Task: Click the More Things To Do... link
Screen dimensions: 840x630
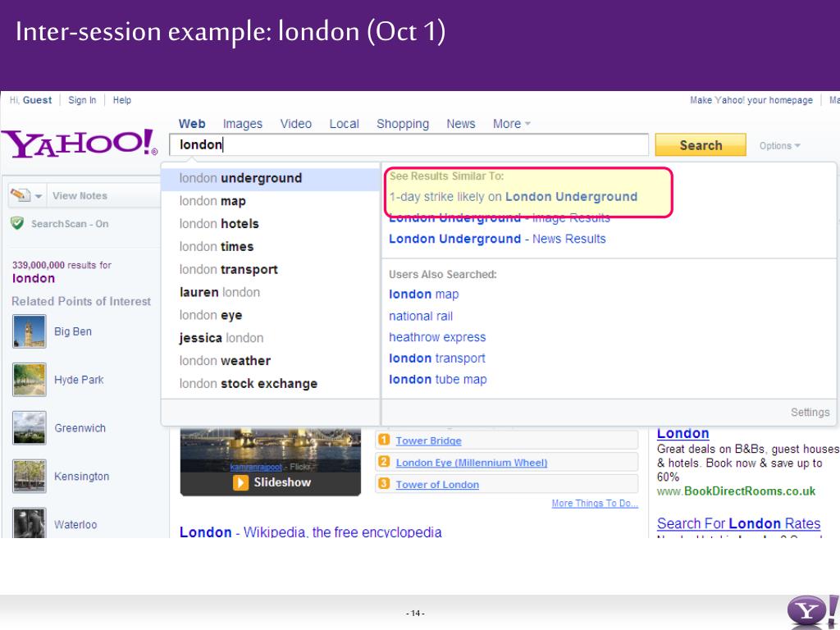Action: [x=595, y=504]
